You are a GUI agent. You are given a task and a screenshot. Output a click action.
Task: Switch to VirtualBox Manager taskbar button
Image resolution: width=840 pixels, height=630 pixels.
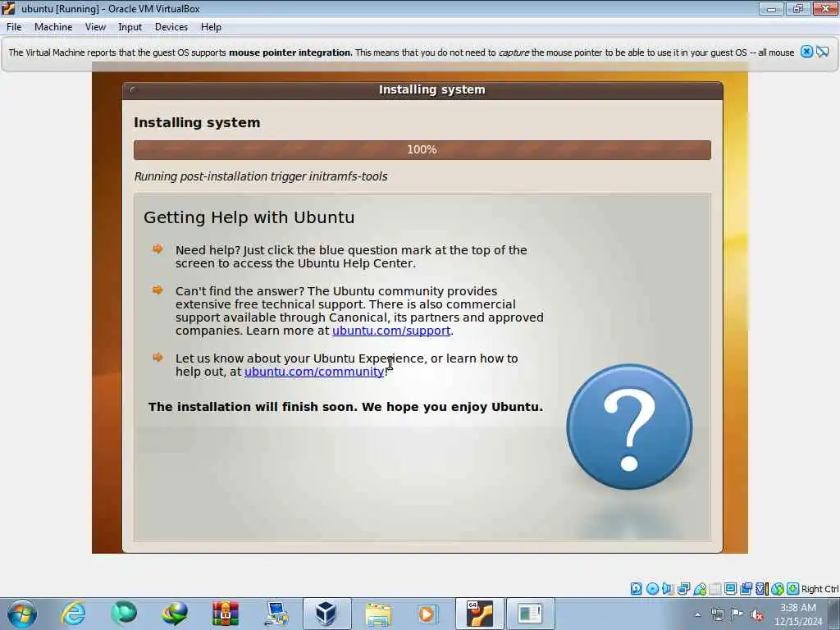pos(326,614)
